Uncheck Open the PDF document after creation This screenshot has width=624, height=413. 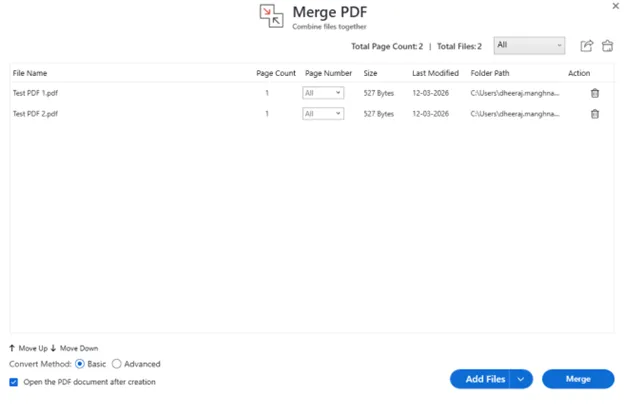point(14,382)
